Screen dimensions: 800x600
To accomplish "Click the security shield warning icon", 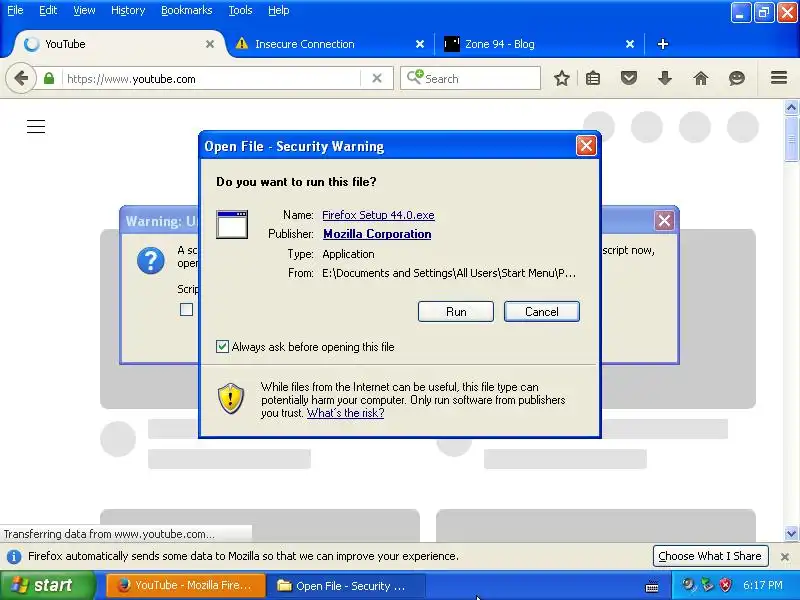I will click(231, 399).
